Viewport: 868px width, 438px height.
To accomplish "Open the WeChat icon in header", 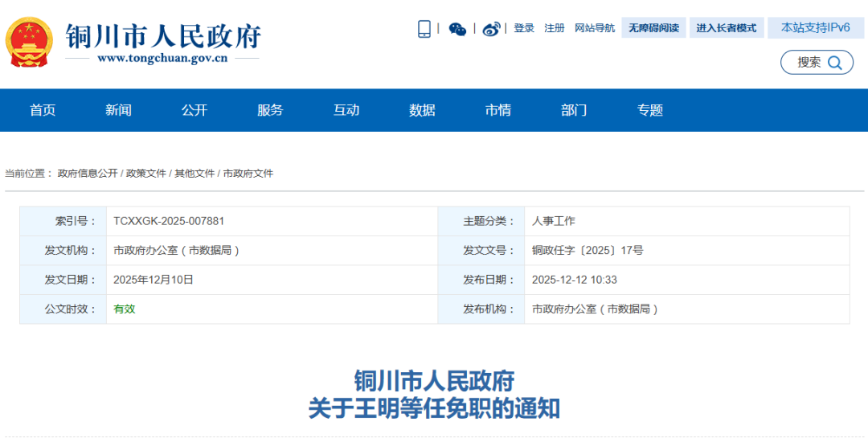I will point(457,29).
